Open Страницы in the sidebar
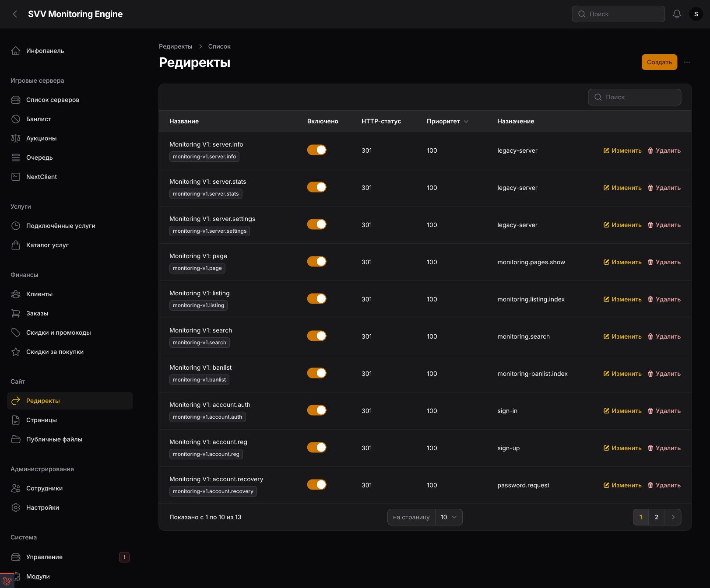Screen dimensions: 710x588 (x=70, y=420)
